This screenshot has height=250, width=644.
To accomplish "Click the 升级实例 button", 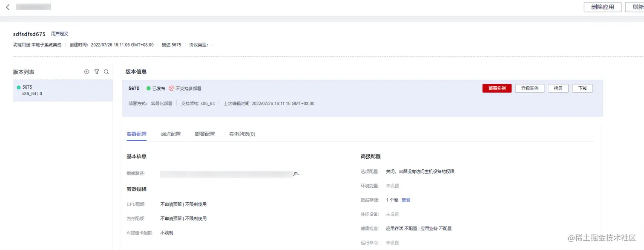I will tap(530, 88).
